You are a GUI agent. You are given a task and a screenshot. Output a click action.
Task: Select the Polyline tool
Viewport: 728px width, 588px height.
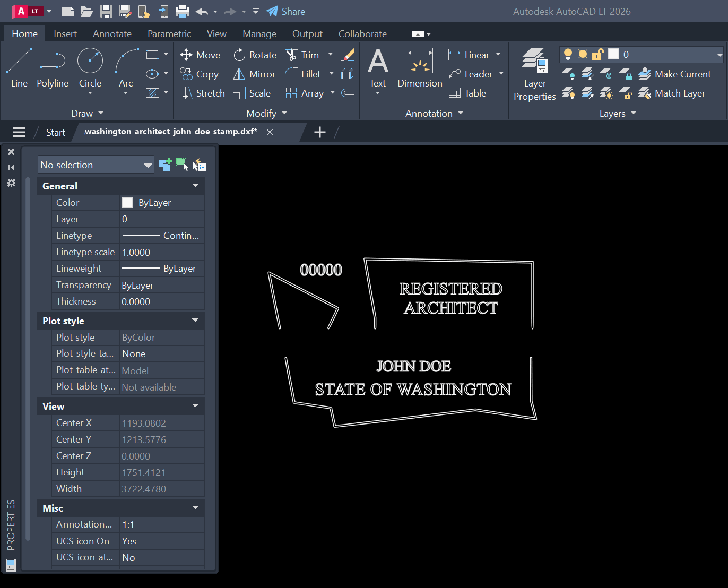(53, 68)
